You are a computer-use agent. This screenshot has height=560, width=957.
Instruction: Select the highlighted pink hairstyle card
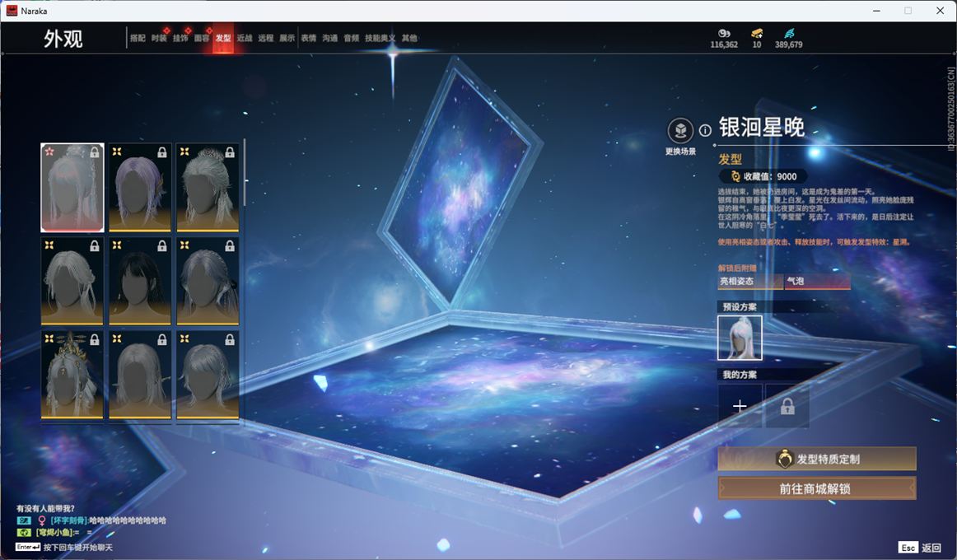(72, 188)
